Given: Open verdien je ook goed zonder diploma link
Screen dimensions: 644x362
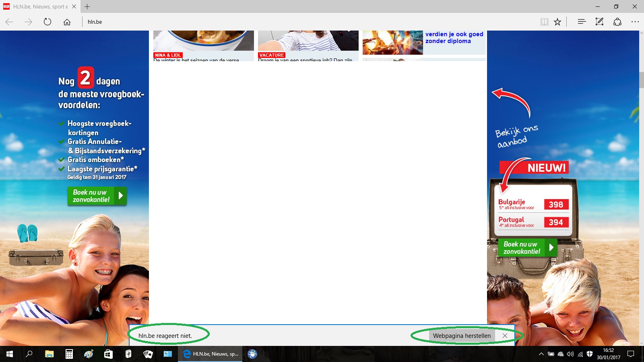Looking at the screenshot, I should click(454, 37).
